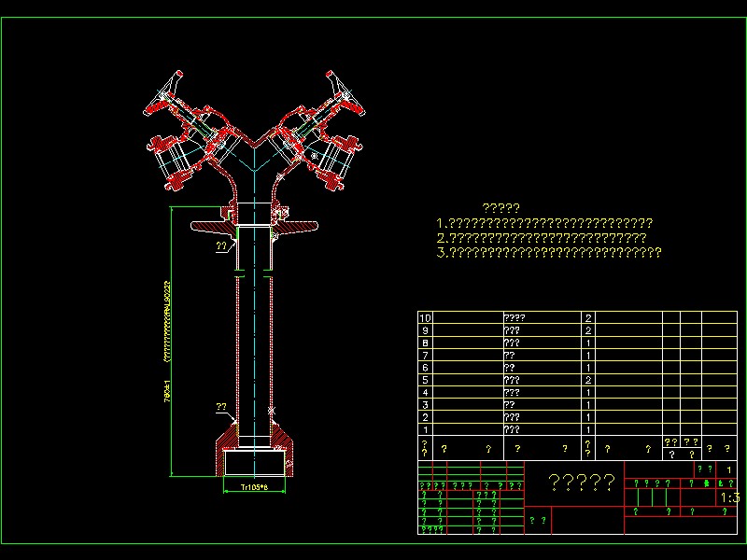Click the sheet number "1" above the scale value
This screenshot has height=560, width=747.
click(x=728, y=470)
